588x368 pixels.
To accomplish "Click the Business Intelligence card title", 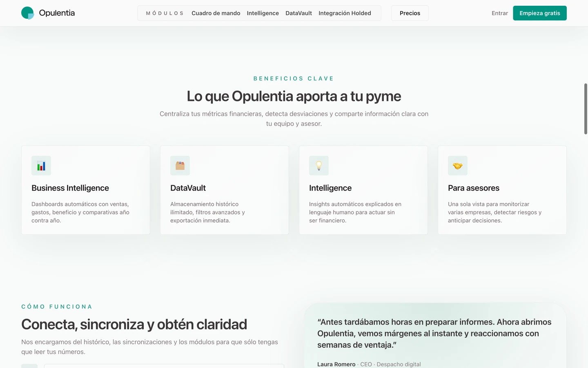I will click(70, 188).
